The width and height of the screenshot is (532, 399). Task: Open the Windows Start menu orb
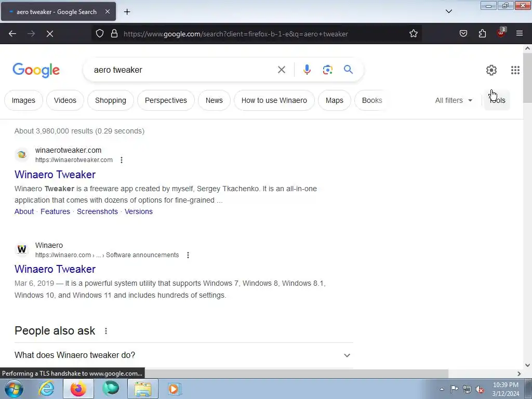point(14,389)
